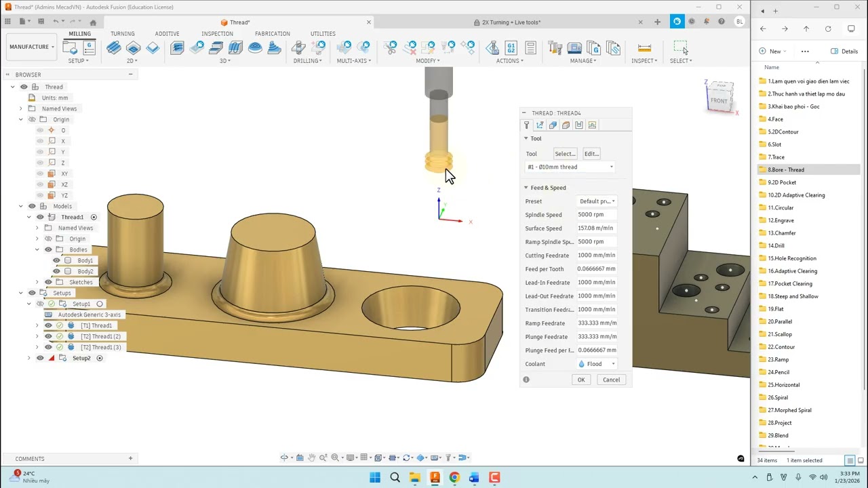Switch to the TURNING ribbon tab
This screenshot has height=488, width=868.
pyautogui.click(x=123, y=33)
